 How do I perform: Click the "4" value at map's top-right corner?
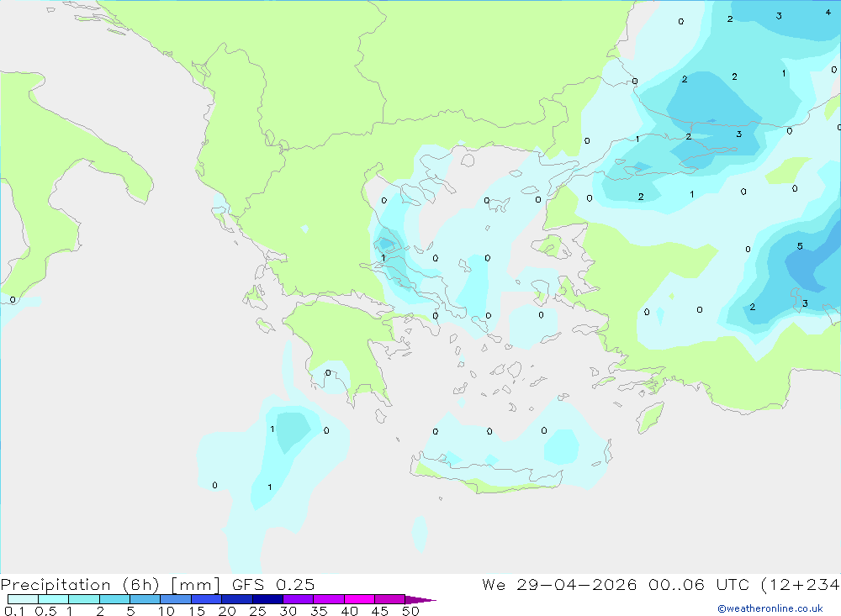(x=828, y=13)
